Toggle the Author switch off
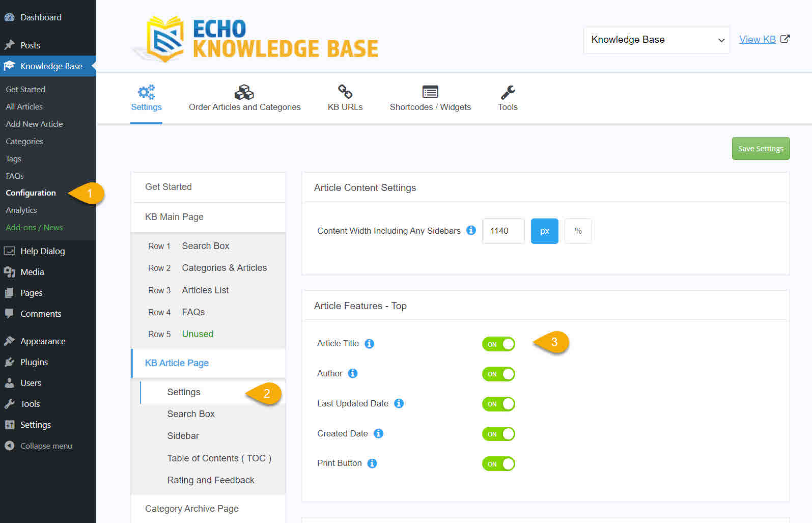The image size is (812, 523). (x=498, y=374)
